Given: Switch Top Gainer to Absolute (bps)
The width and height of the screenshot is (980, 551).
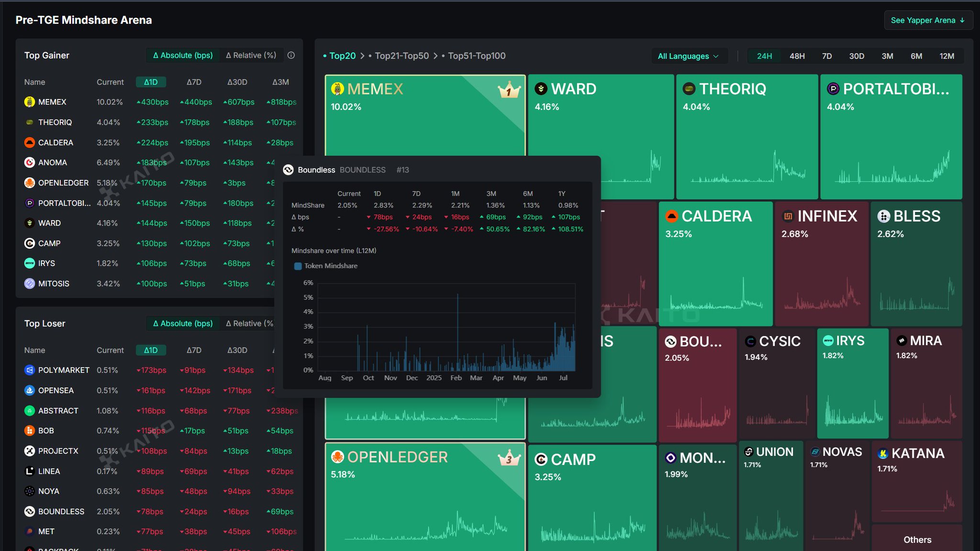Looking at the screenshot, I should (183, 55).
